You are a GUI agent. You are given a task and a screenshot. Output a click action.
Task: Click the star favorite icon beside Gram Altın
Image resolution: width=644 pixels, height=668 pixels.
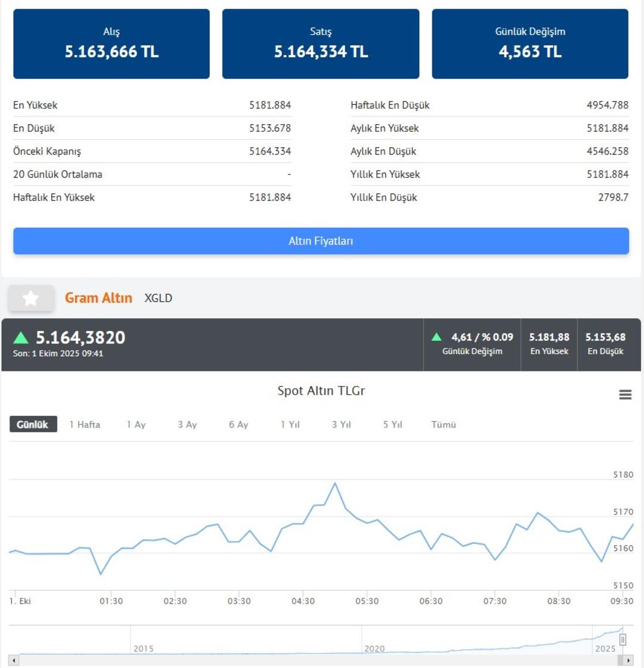(31, 298)
